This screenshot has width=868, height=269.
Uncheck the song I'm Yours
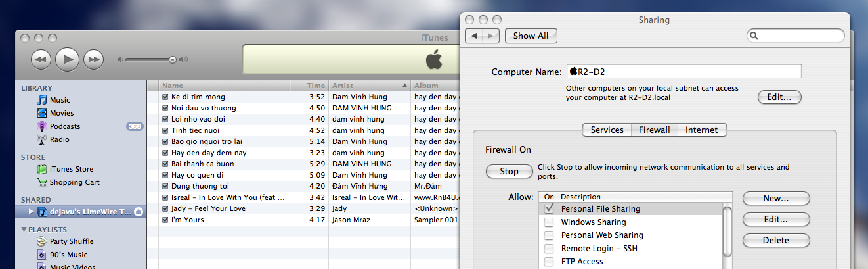[x=165, y=220]
